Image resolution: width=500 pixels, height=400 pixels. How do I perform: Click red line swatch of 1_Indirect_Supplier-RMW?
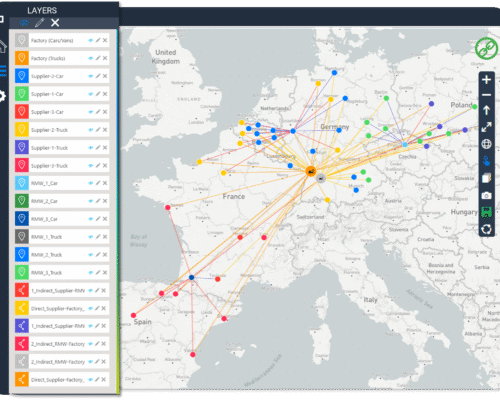click(x=22, y=290)
